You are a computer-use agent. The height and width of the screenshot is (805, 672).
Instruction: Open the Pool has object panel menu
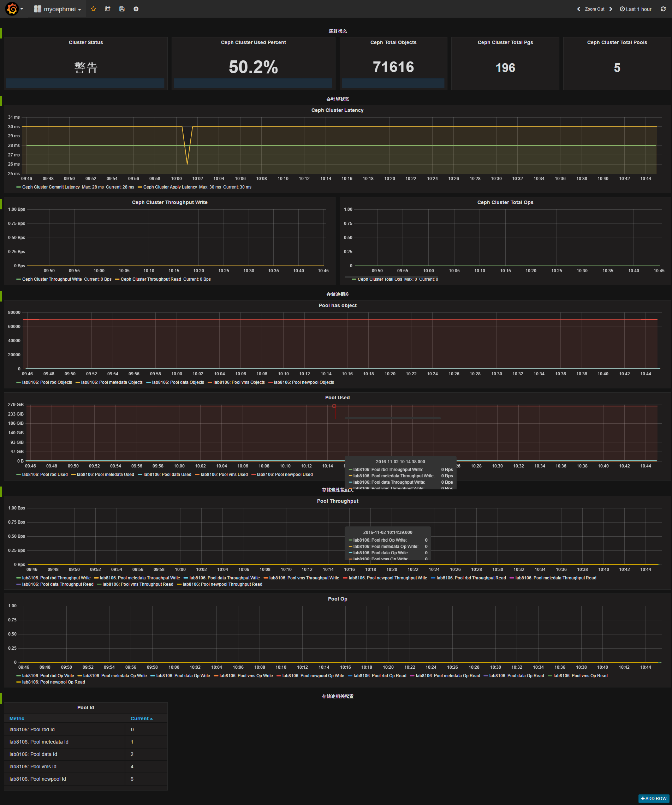tap(338, 305)
